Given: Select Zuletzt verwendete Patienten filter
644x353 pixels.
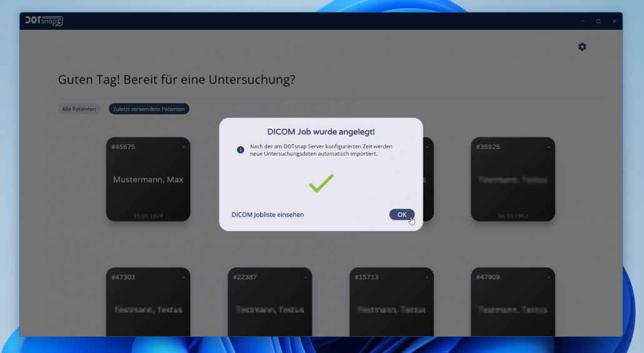Looking at the screenshot, I should click(149, 109).
